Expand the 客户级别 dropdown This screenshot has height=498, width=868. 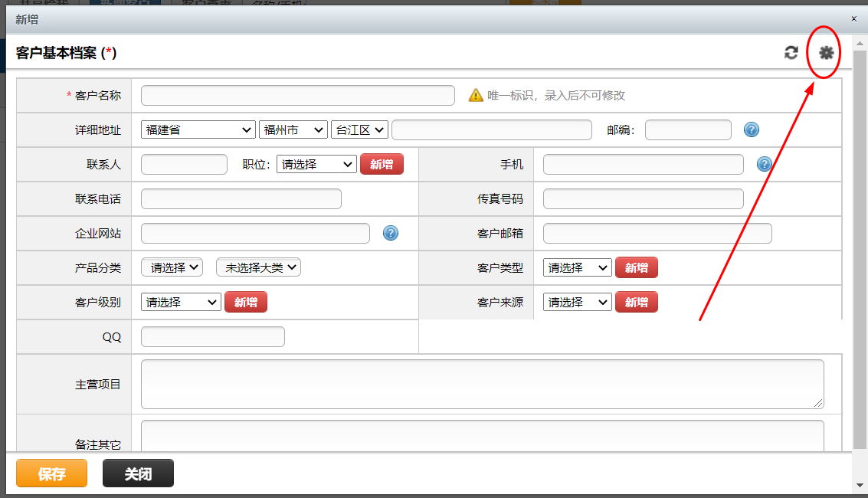181,302
